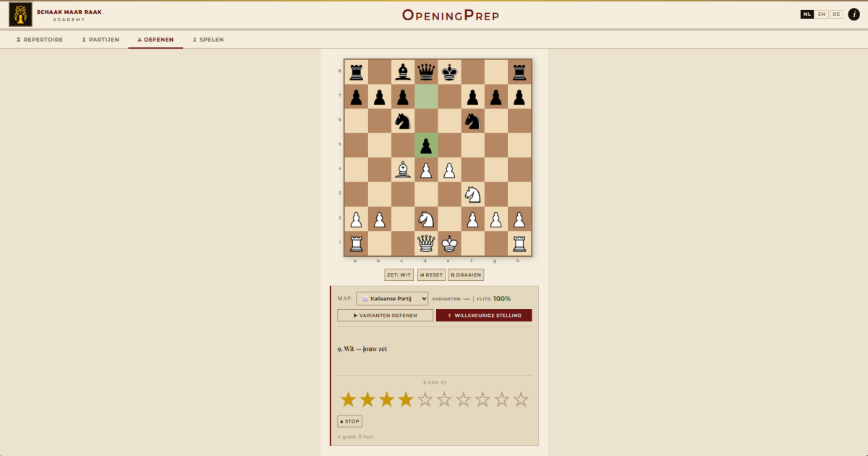Click the black pawn on d5
Image resolution: width=868 pixels, height=456 pixels.
pyautogui.click(x=426, y=145)
